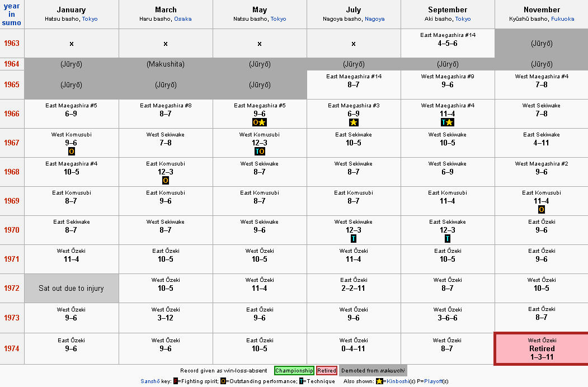
Task: Click the star badge under September 1966 11–4
Action: 450,122
